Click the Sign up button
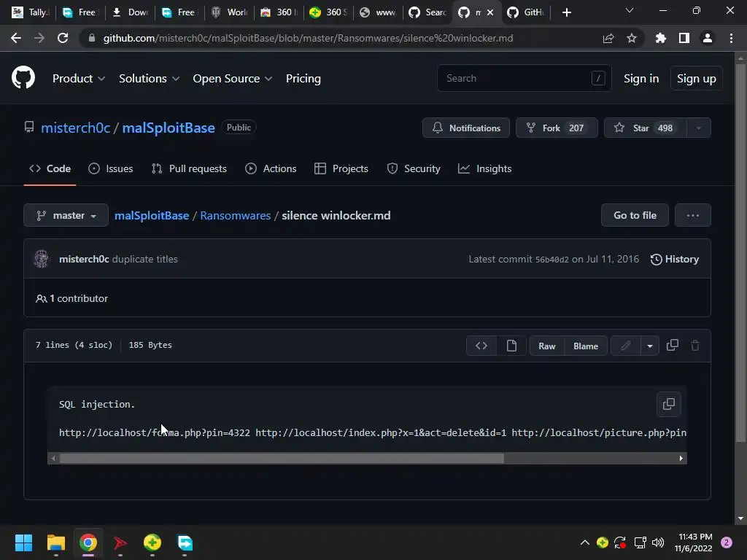This screenshot has height=560, width=747. coord(696,79)
